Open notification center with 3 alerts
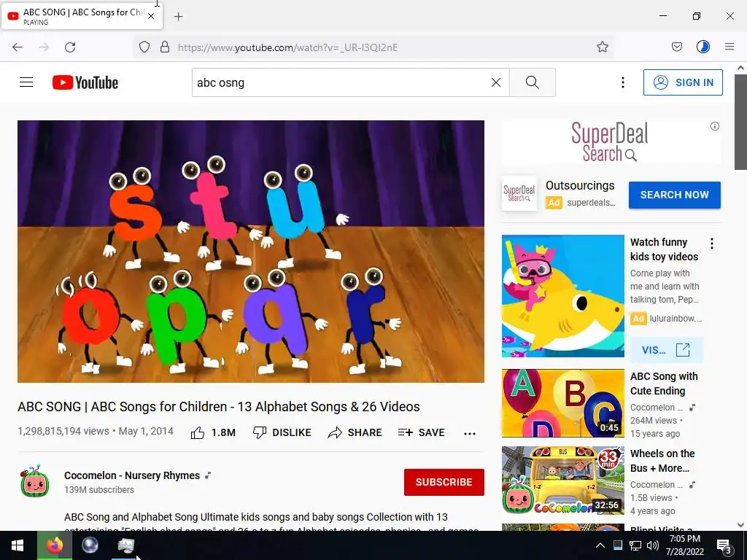This screenshot has height=560, width=747. click(x=724, y=546)
